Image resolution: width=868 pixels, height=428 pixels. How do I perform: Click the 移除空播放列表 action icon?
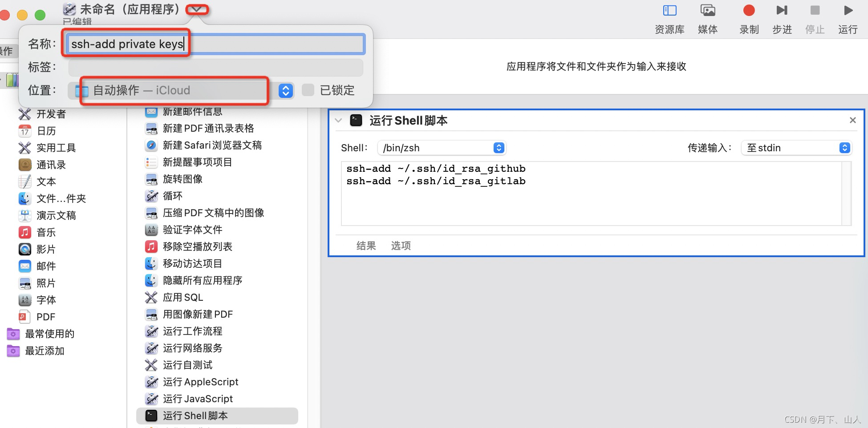(x=151, y=247)
